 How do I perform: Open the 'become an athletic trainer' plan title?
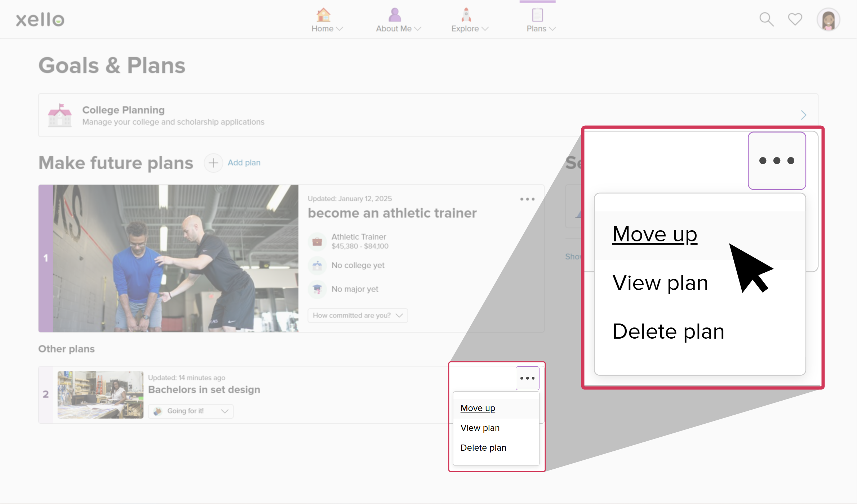(392, 213)
